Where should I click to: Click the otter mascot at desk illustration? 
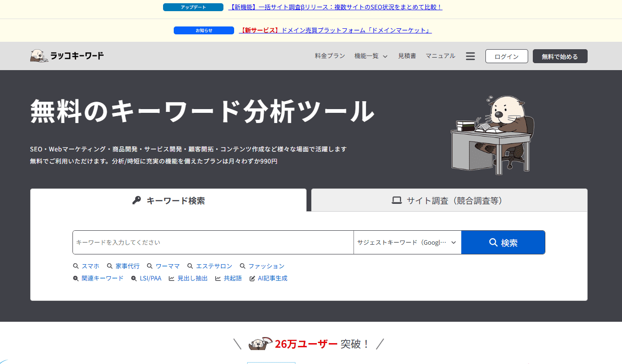492,135
